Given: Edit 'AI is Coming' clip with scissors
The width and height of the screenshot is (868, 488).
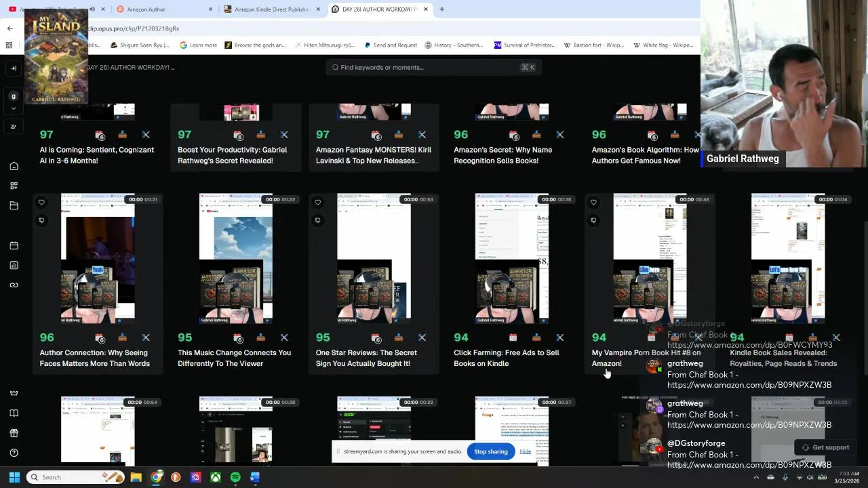Looking at the screenshot, I should point(146,135).
